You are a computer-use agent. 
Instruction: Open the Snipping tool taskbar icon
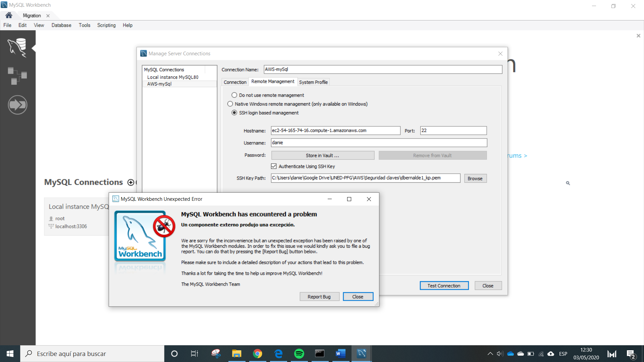coord(216,354)
